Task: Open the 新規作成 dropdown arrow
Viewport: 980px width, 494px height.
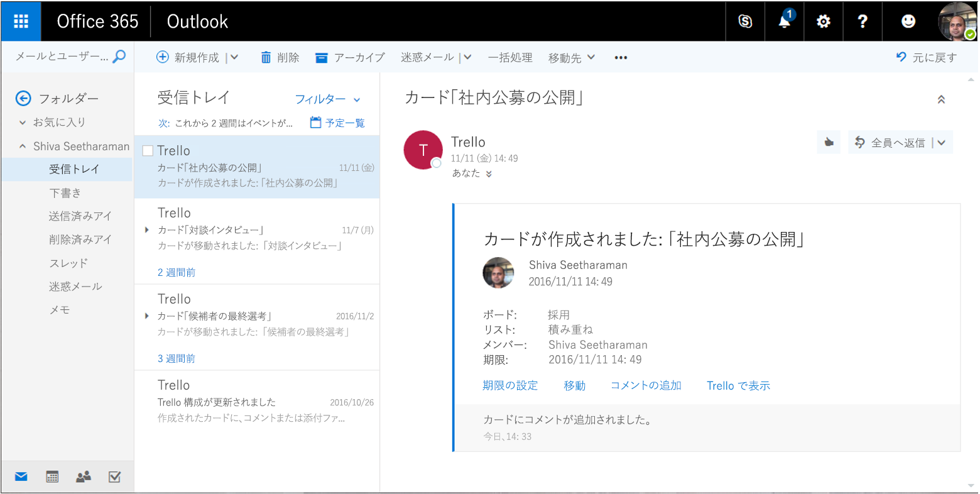Action: [x=234, y=57]
